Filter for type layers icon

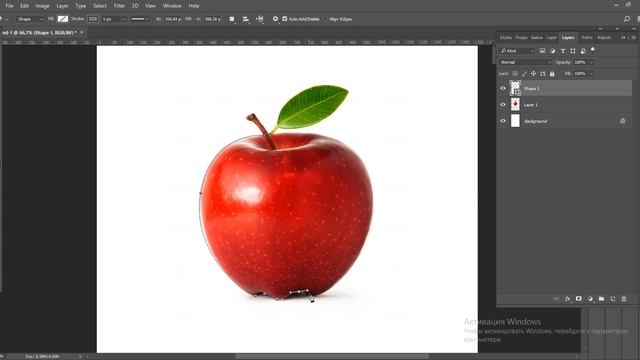tap(563, 51)
